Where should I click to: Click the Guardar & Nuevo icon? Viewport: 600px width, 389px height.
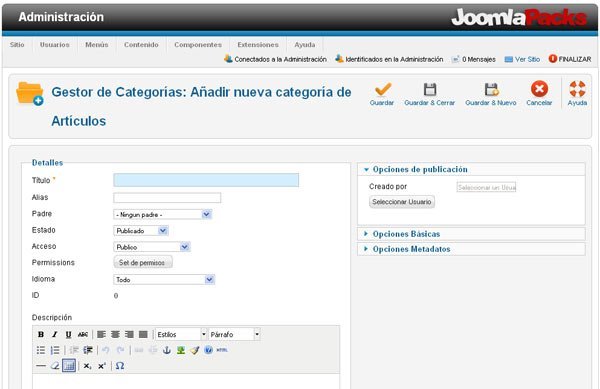pos(491,89)
